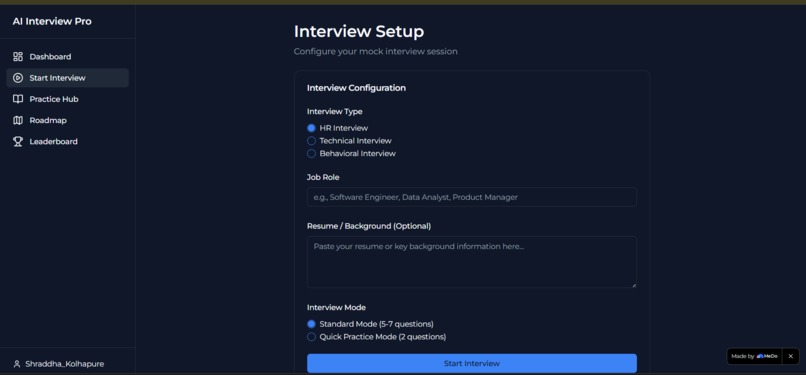Open Practice Hub from the sidebar
The width and height of the screenshot is (806, 375).
[67, 99]
